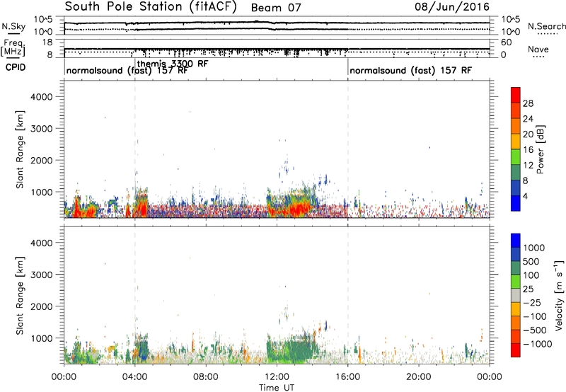This screenshot has width=566, height=392.
Task: Pick the gray -25 to 25 Velocity segment
Action: [x=516, y=296]
